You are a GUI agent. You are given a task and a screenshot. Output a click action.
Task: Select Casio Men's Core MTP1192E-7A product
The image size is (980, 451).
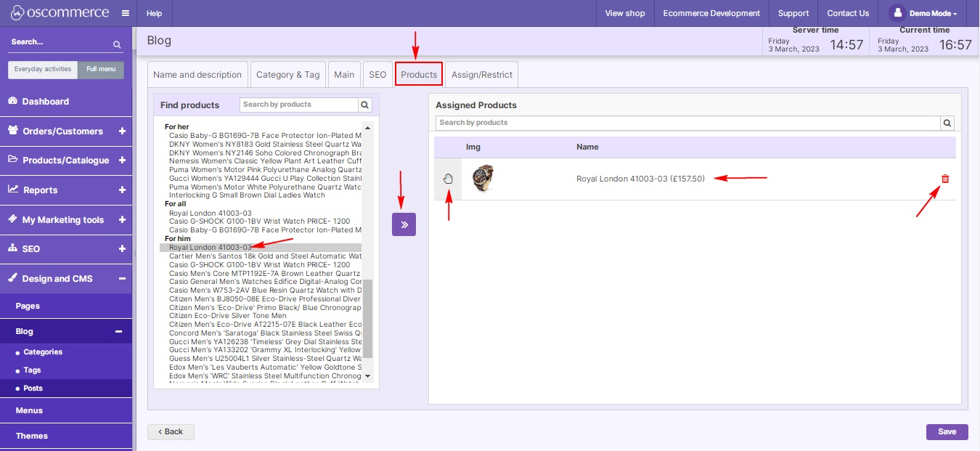tap(265, 274)
